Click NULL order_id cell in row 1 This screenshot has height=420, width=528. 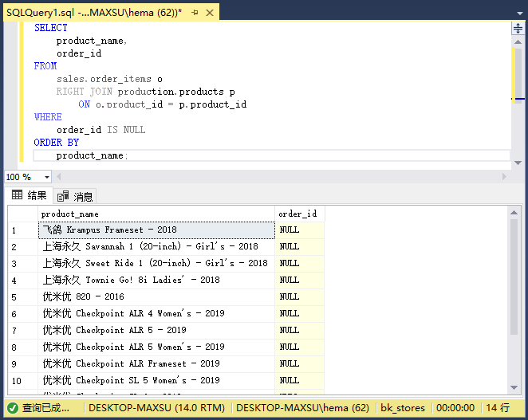(x=300, y=230)
